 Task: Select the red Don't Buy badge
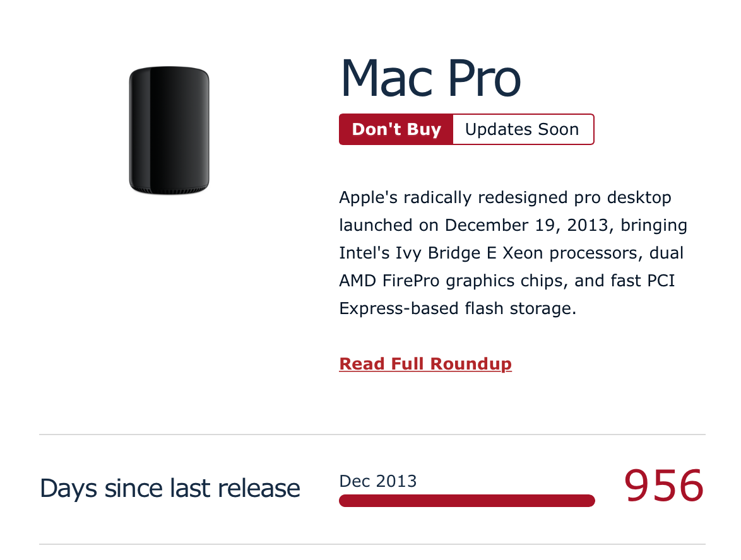click(x=396, y=129)
